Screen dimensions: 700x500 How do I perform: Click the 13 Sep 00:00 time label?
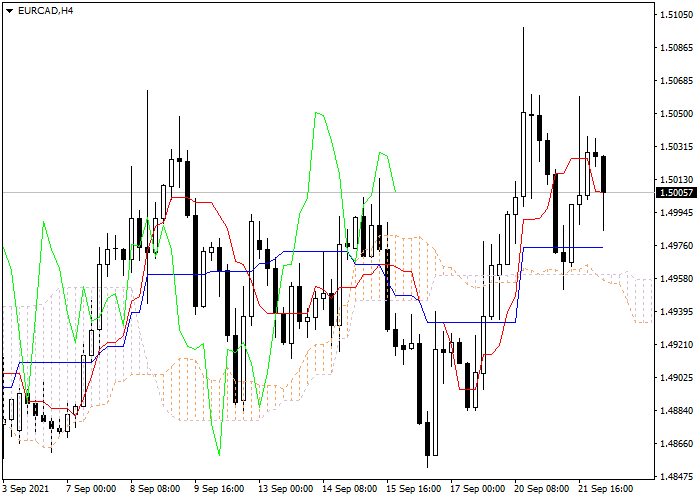click(286, 489)
